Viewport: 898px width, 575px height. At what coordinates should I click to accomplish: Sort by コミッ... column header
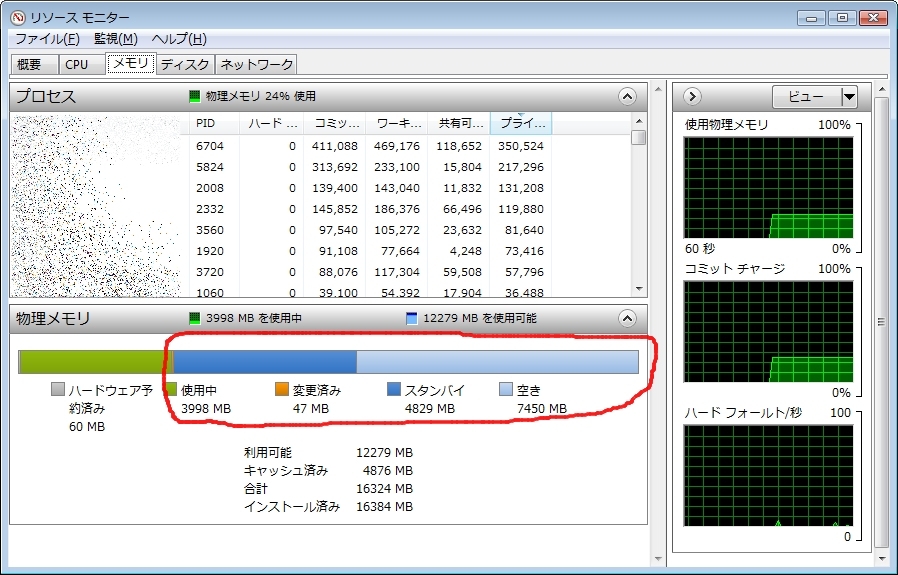click(334, 123)
